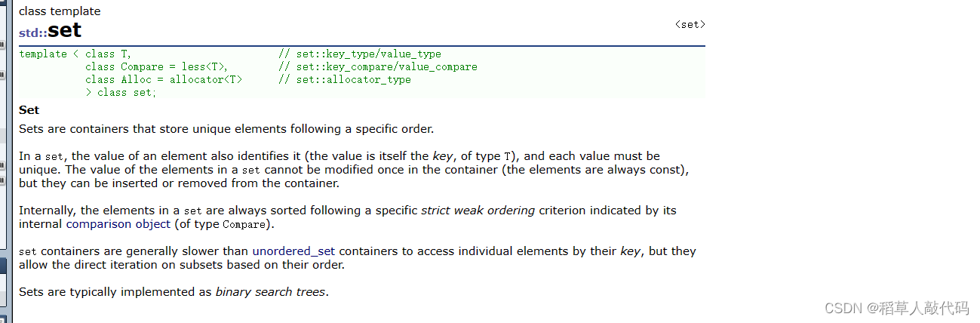
Task: Click the "class template" label
Action: [x=60, y=11]
